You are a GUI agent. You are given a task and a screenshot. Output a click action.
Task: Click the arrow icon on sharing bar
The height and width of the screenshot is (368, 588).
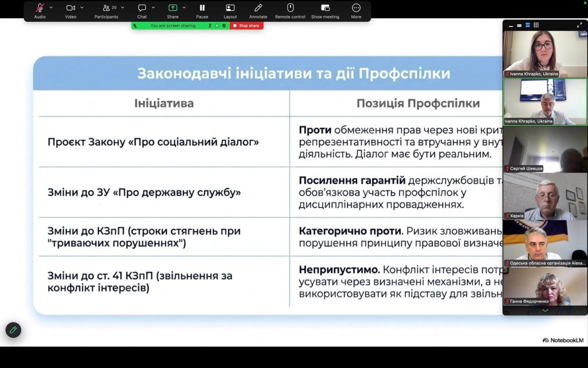[135, 25]
